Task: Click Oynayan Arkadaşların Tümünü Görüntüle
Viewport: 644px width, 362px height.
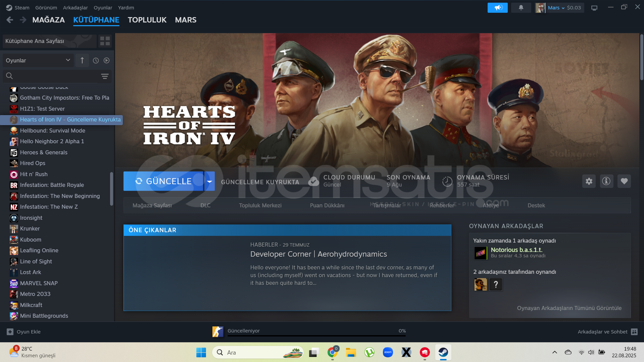Action: [x=569, y=308]
